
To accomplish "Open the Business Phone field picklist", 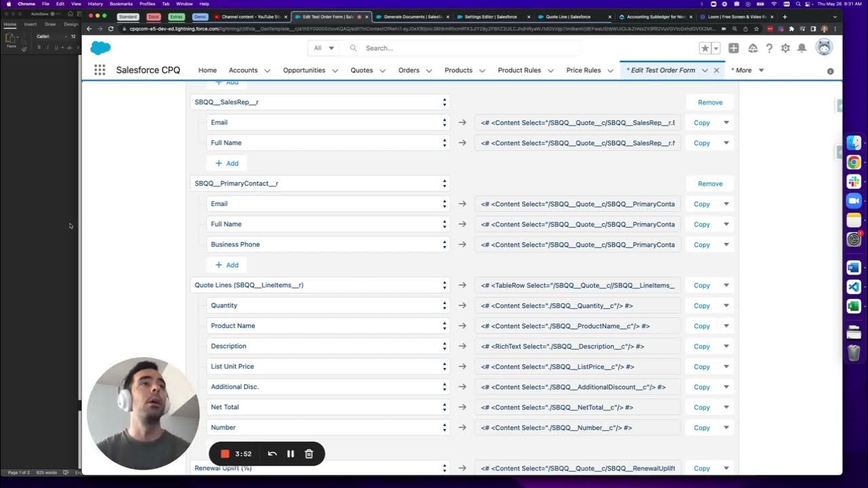I will [328, 245].
